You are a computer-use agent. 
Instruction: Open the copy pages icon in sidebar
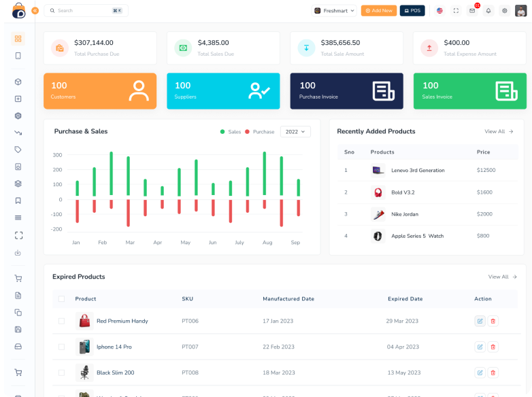coord(18,313)
